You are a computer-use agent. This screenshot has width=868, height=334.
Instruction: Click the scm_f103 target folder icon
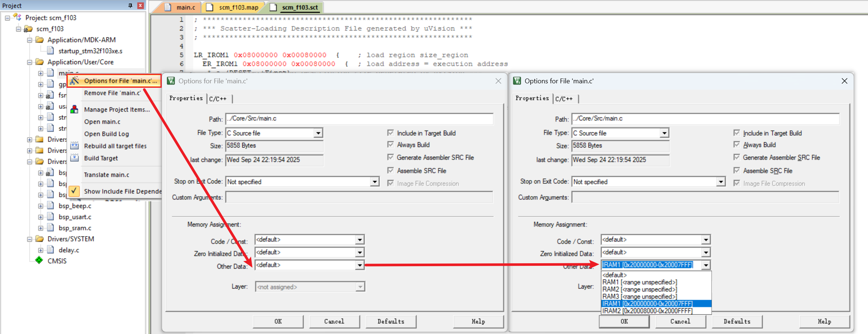28,29
